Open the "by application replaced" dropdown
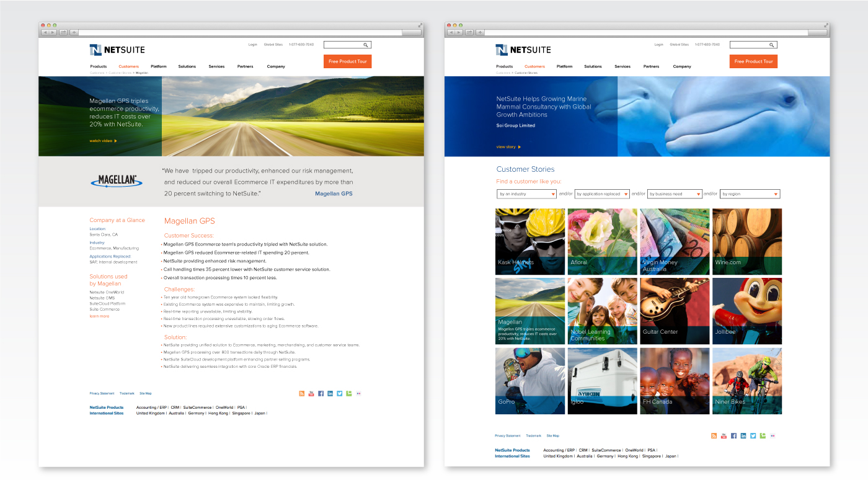The height and width of the screenshot is (490, 868). point(602,194)
